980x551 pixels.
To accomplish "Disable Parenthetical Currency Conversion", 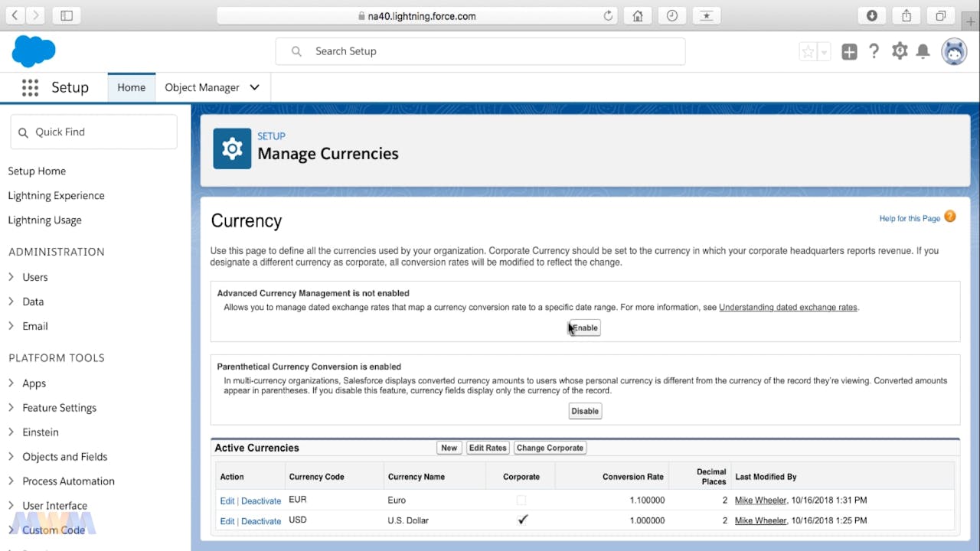I will click(x=585, y=411).
